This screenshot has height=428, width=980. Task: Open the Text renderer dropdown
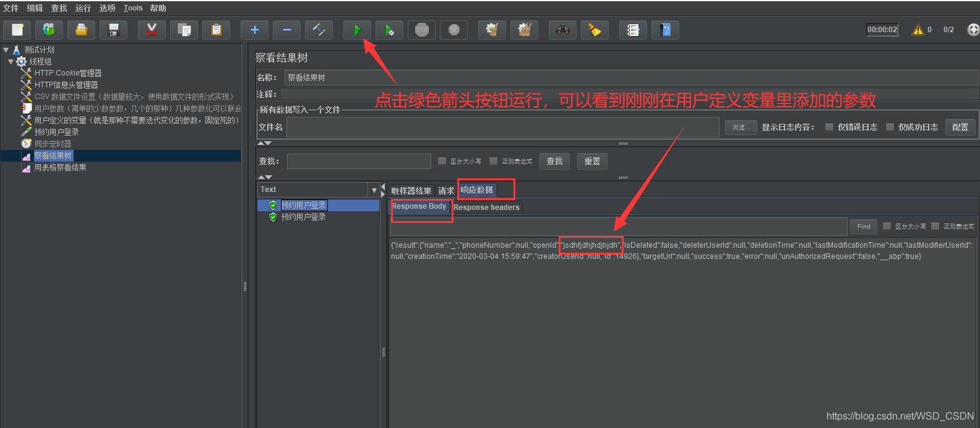coord(374,190)
